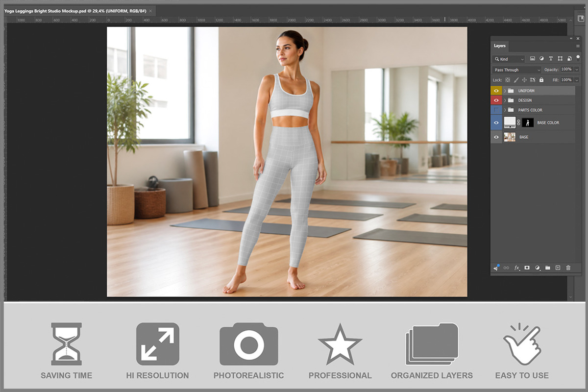Click the UNIFORM group folder icon
588x392 pixels.
[x=511, y=91]
